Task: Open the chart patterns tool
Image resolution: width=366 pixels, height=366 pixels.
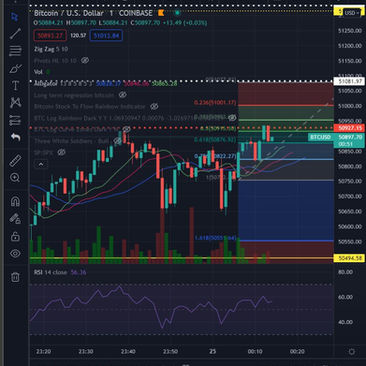Action: pos(15,103)
